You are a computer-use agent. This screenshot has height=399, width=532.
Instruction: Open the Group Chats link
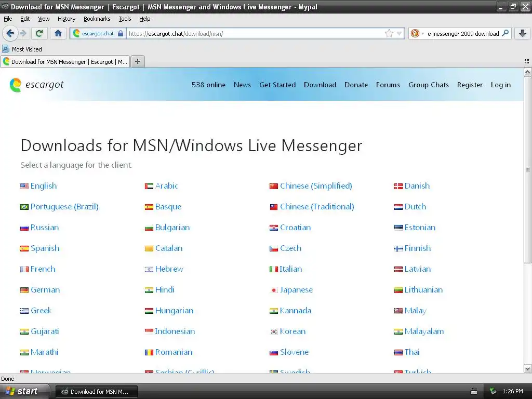click(429, 85)
